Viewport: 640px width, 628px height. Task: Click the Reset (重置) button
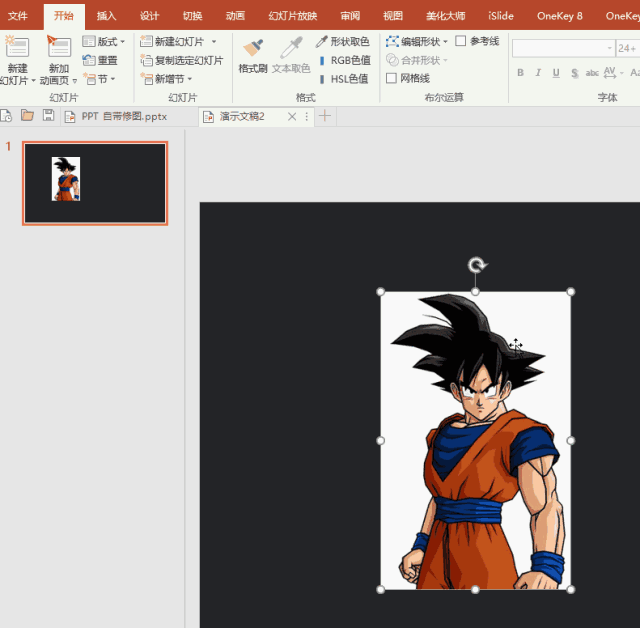(100, 60)
